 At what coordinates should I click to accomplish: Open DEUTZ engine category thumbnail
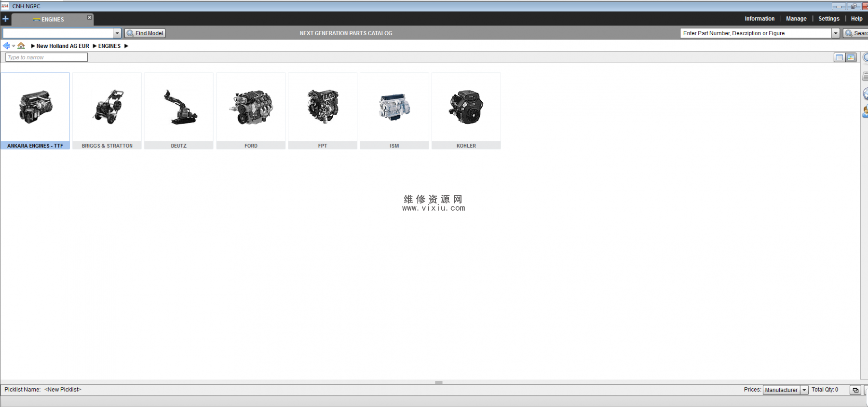(178, 107)
